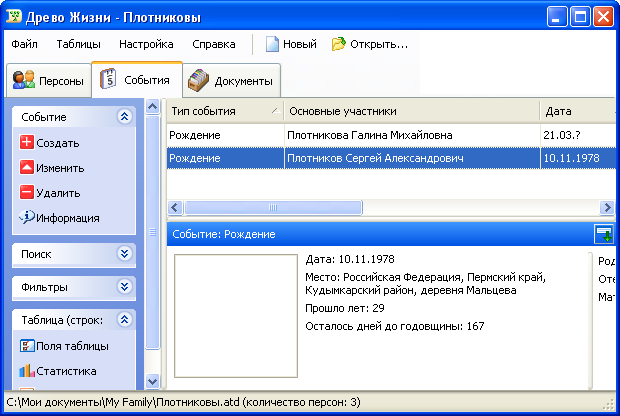Click the Статистика bar chart icon

tap(27, 371)
